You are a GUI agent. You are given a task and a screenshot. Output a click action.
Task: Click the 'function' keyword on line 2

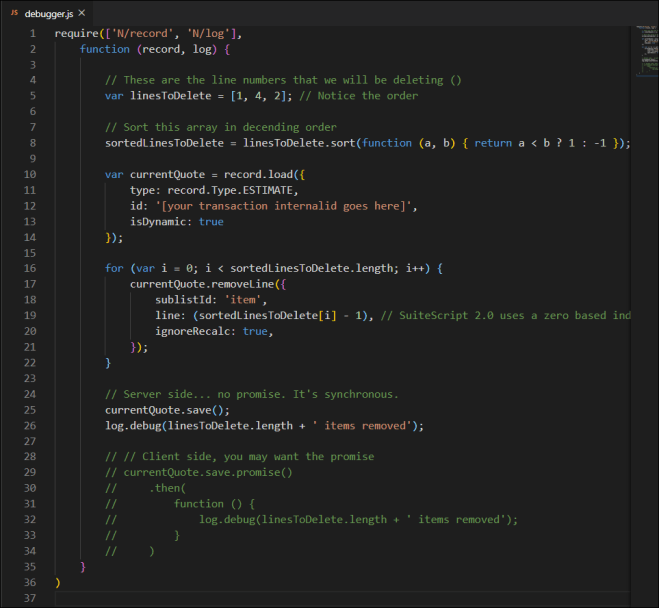pyautogui.click(x=105, y=49)
